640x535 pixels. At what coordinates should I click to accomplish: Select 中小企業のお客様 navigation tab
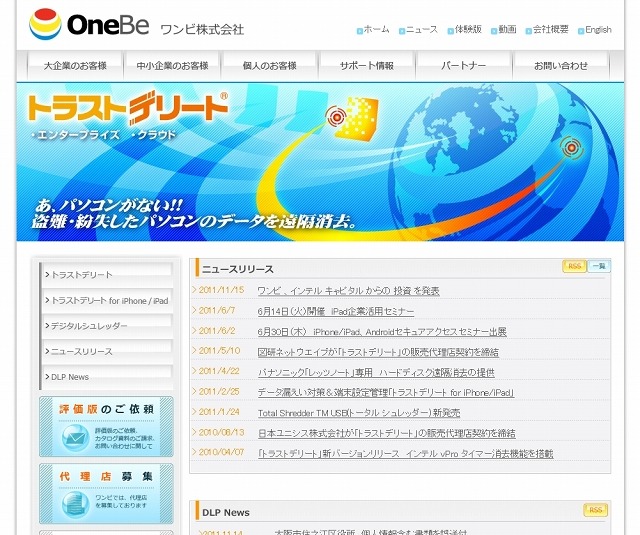click(172, 66)
